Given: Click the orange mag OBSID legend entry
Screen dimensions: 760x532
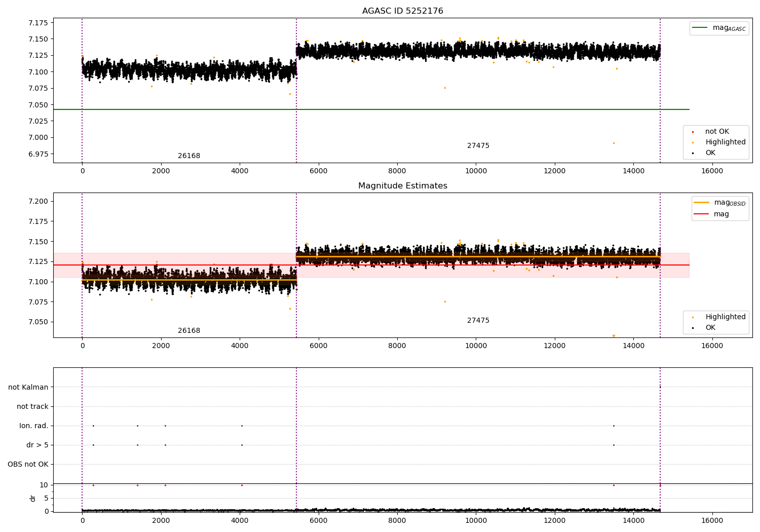Looking at the screenshot, I should 720,203.
